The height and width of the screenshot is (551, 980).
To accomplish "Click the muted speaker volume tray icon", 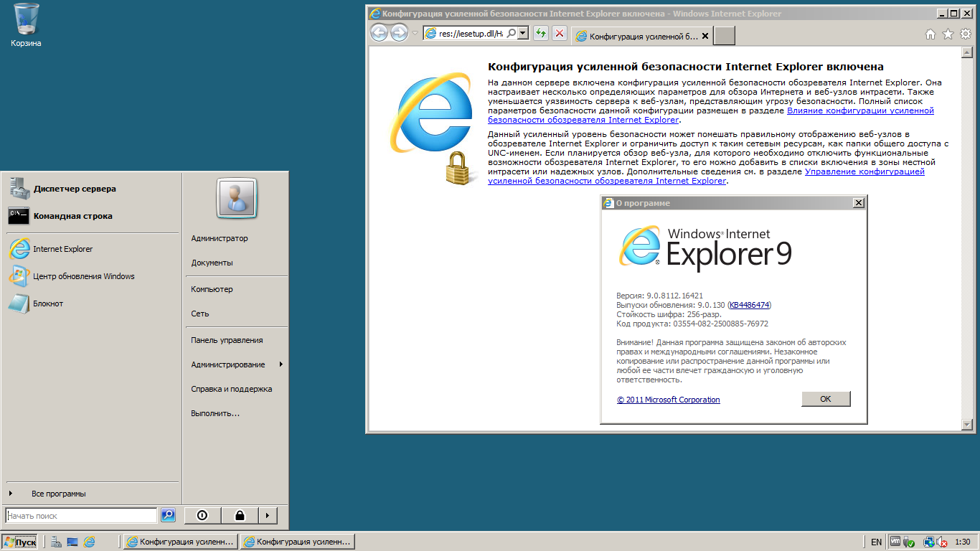I will 942,542.
